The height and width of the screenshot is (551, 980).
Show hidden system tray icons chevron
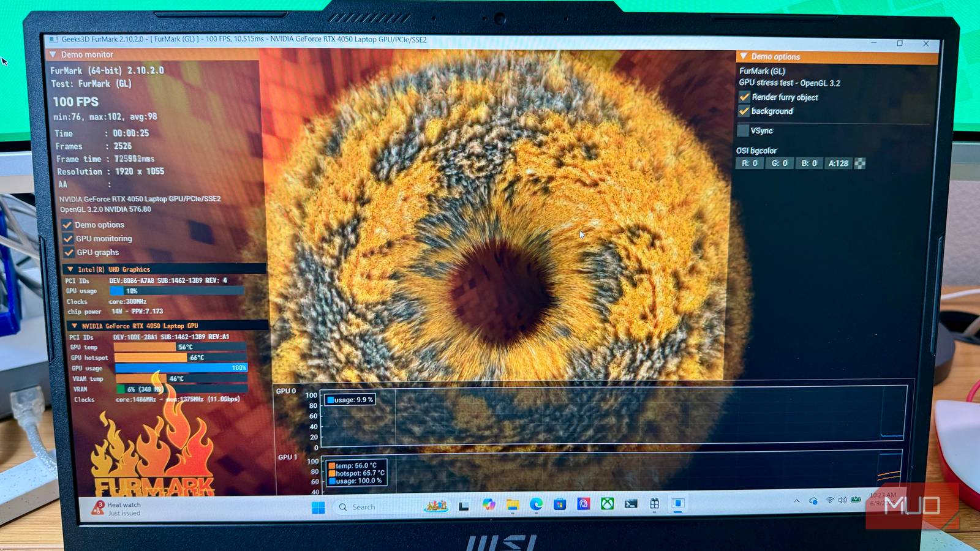click(x=797, y=501)
